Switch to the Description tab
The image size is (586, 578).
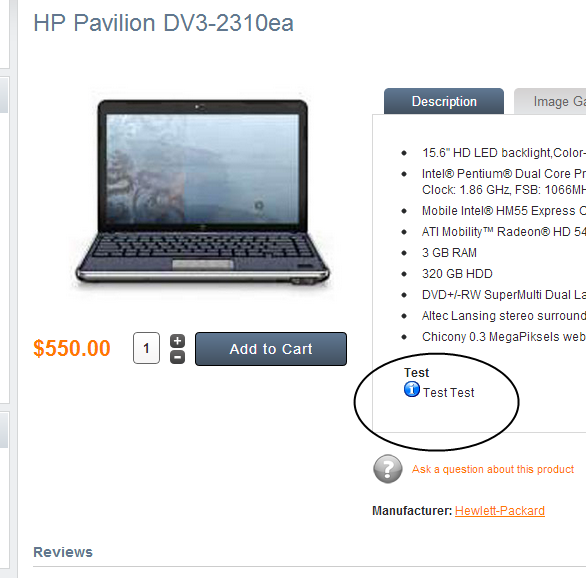tap(444, 101)
